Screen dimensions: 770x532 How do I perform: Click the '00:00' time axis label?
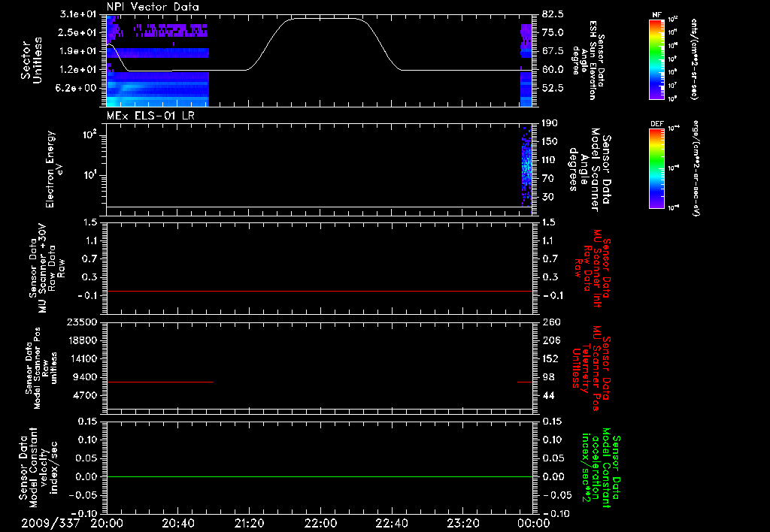click(534, 523)
